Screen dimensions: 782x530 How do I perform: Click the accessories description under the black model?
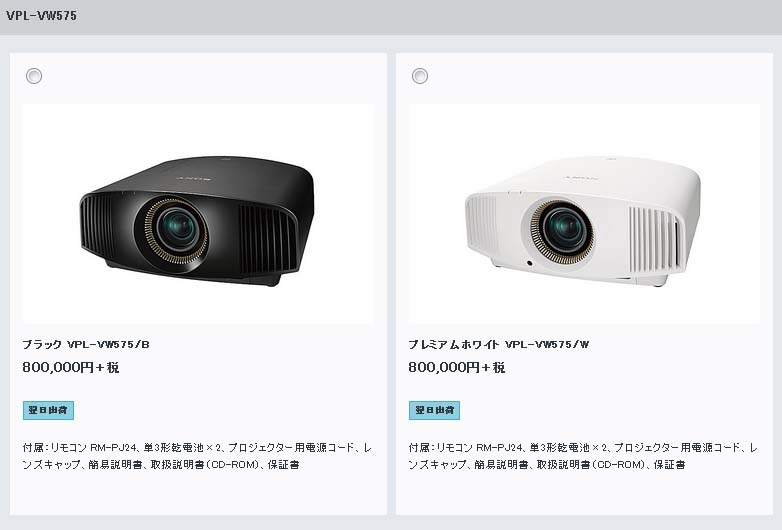[197, 456]
